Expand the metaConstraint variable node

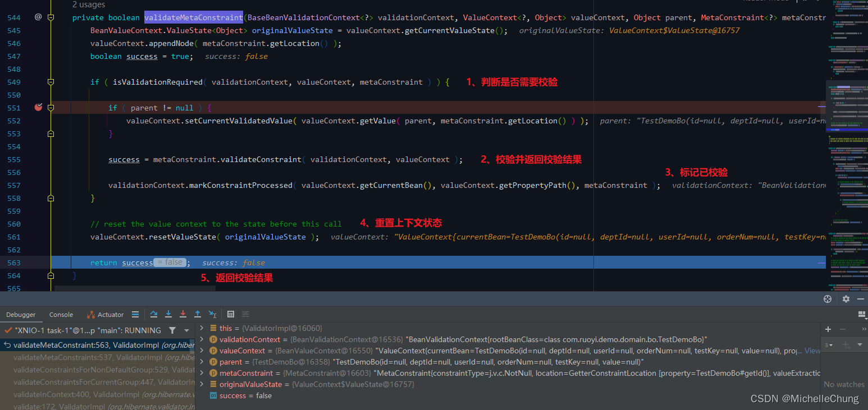(202, 373)
